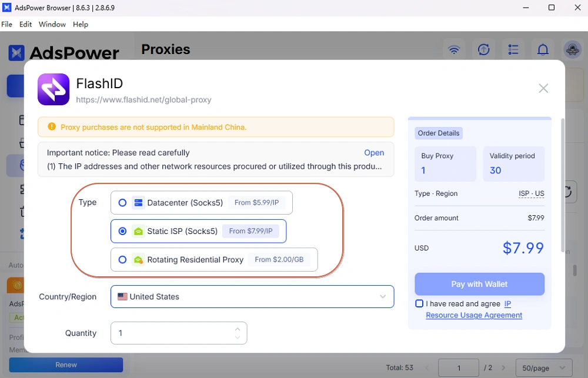588x378 pixels.
Task: Click the Datacenter server icon
Action: [x=138, y=202]
